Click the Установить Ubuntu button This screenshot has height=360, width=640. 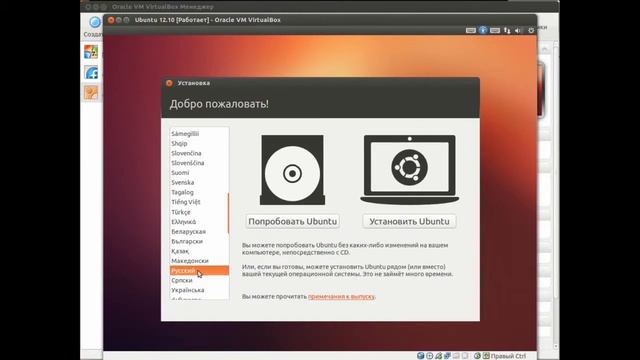(409, 221)
